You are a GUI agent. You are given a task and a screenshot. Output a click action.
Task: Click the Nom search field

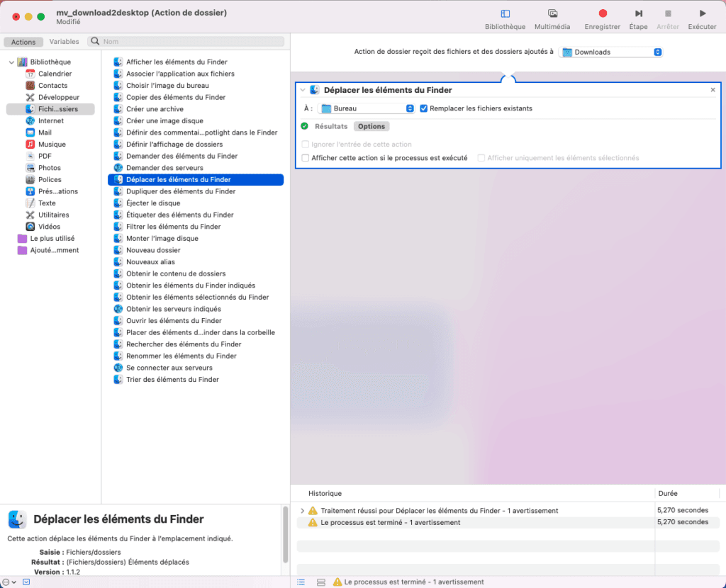click(x=186, y=42)
